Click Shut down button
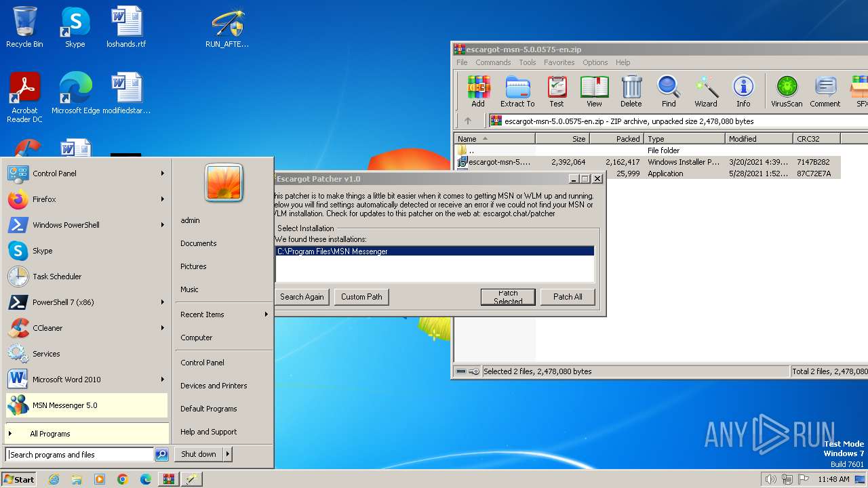This screenshot has height=488, width=868. pos(199,454)
